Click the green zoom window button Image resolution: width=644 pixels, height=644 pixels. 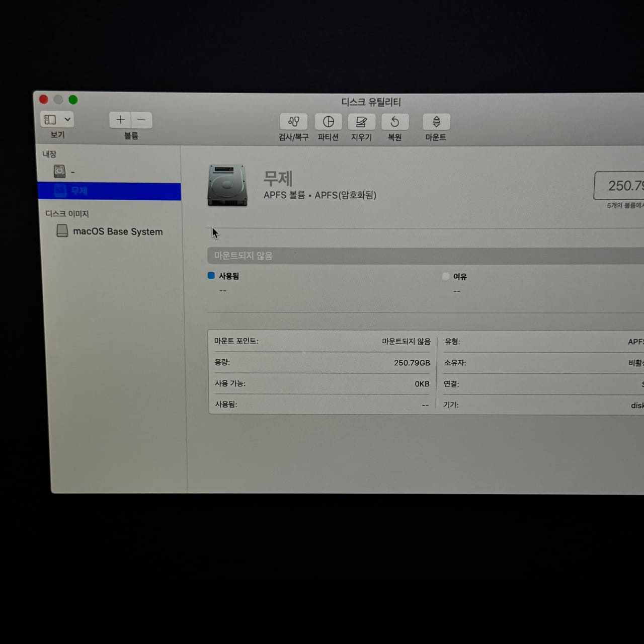(x=73, y=100)
